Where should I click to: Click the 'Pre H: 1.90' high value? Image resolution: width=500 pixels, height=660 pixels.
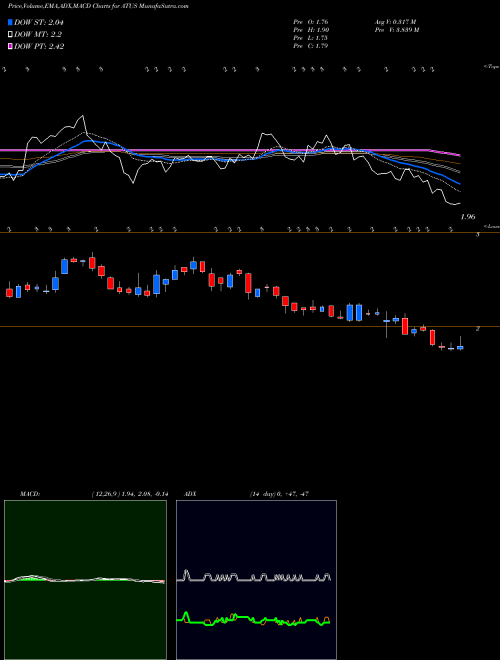point(311,30)
